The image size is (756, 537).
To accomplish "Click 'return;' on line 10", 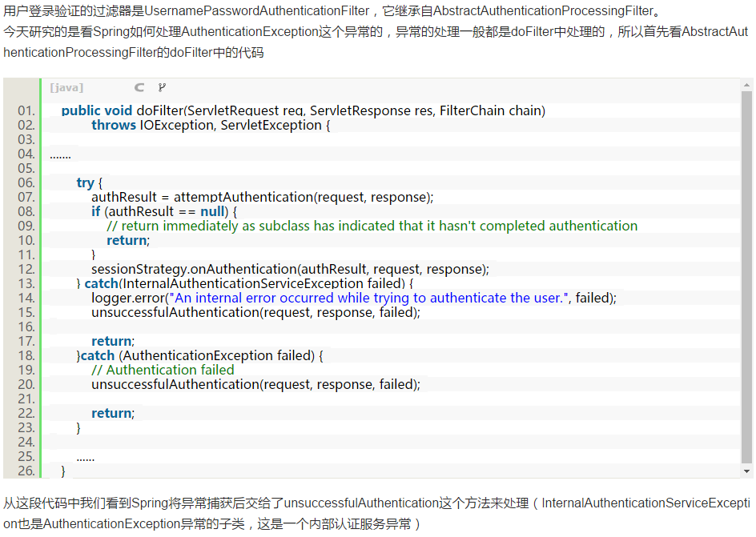I will (128, 241).
